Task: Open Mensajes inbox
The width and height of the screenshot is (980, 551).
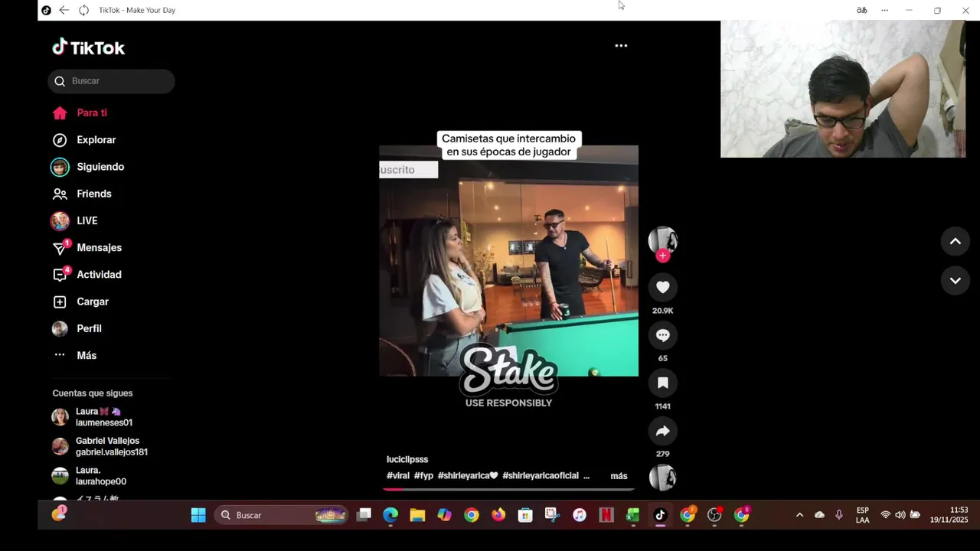Action: (87, 248)
